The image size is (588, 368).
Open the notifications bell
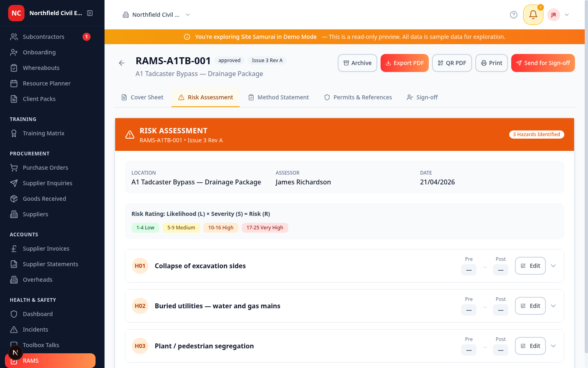(x=533, y=14)
